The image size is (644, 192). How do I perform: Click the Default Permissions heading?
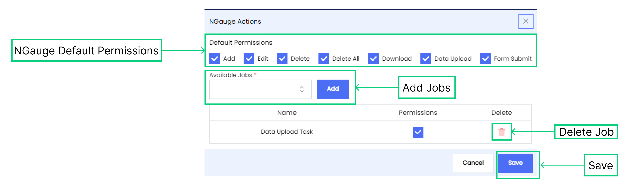point(241,42)
